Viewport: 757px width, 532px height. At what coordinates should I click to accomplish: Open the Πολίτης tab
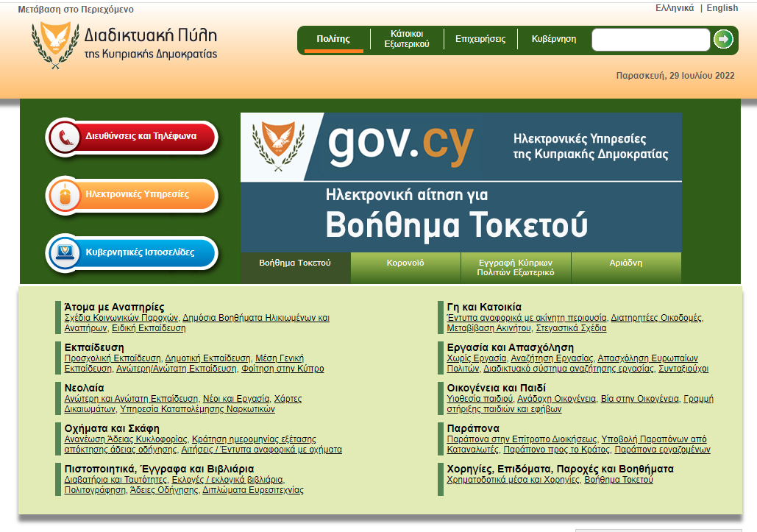[333, 39]
